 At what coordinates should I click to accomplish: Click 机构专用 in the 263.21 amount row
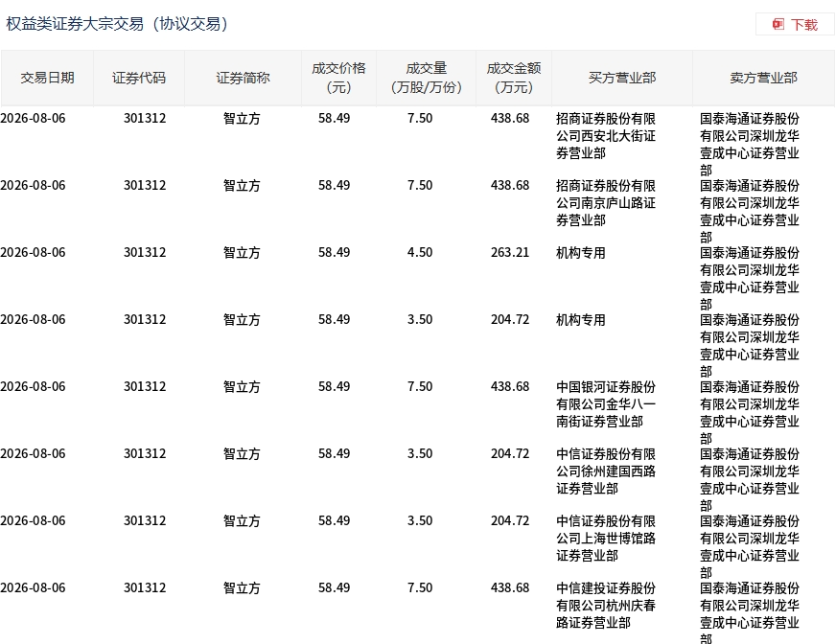(x=581, y=253)
